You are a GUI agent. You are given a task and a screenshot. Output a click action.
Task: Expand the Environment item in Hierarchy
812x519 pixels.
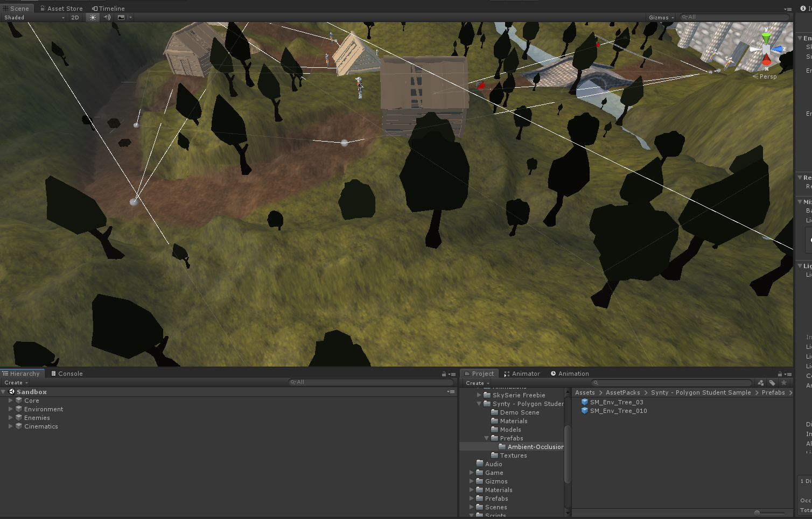[x=10, y=409]
